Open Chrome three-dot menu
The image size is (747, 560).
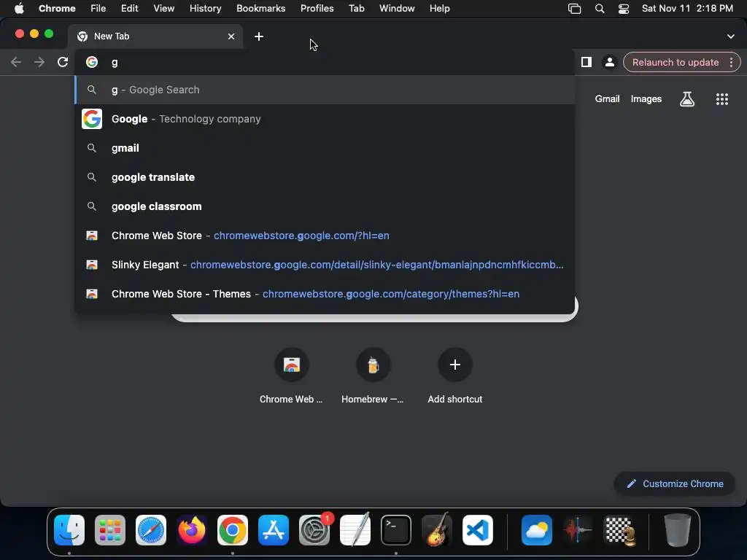point(731,62)
